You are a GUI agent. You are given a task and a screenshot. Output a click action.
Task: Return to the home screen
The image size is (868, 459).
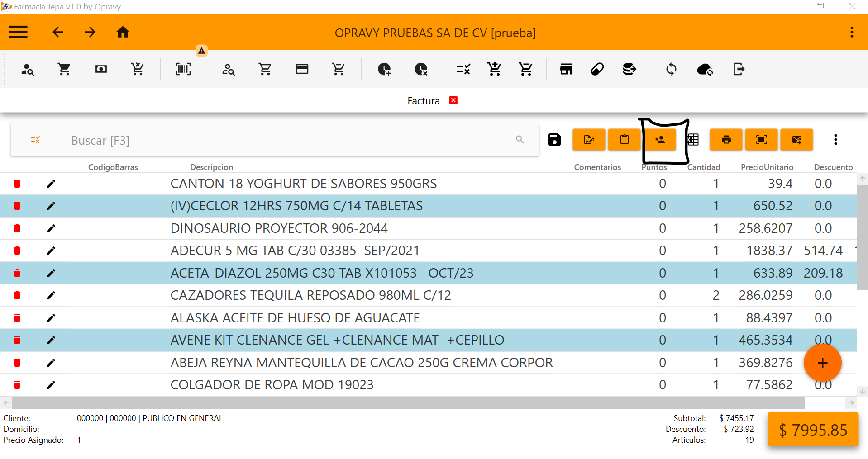click(123, 32)
